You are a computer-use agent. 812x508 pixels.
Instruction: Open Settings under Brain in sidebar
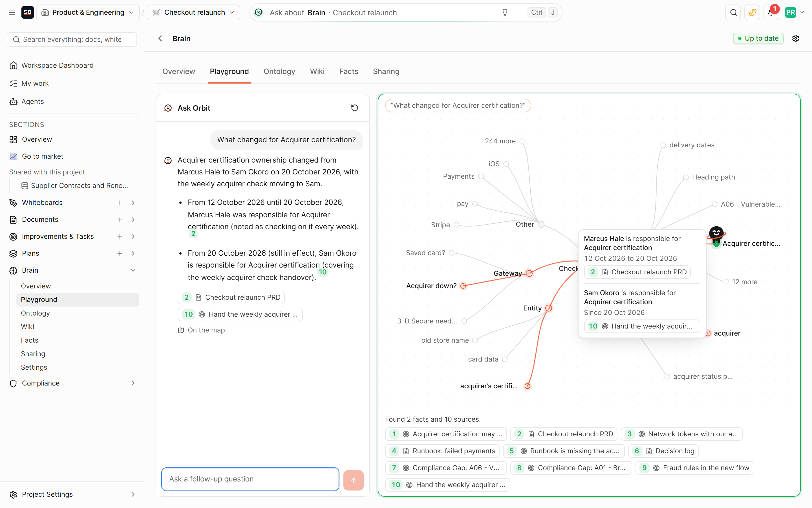point(34,367)
